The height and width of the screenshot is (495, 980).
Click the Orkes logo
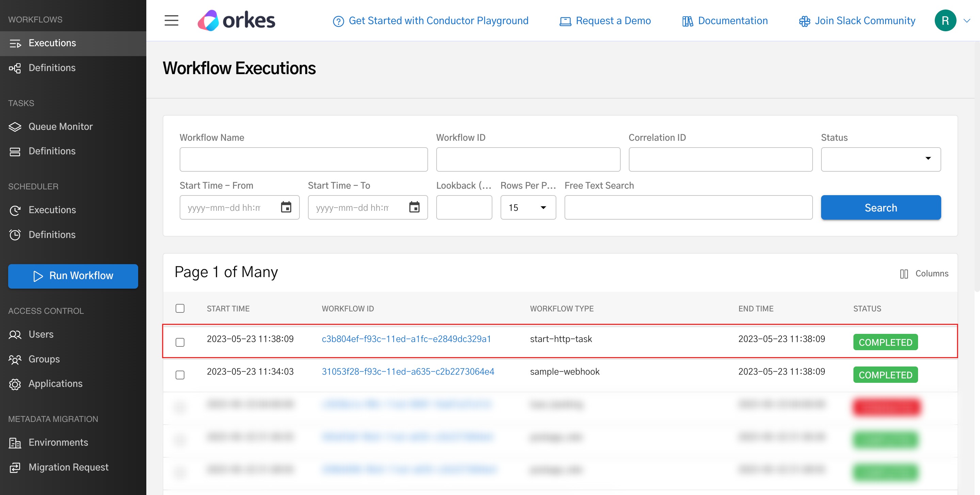[236, 20]
